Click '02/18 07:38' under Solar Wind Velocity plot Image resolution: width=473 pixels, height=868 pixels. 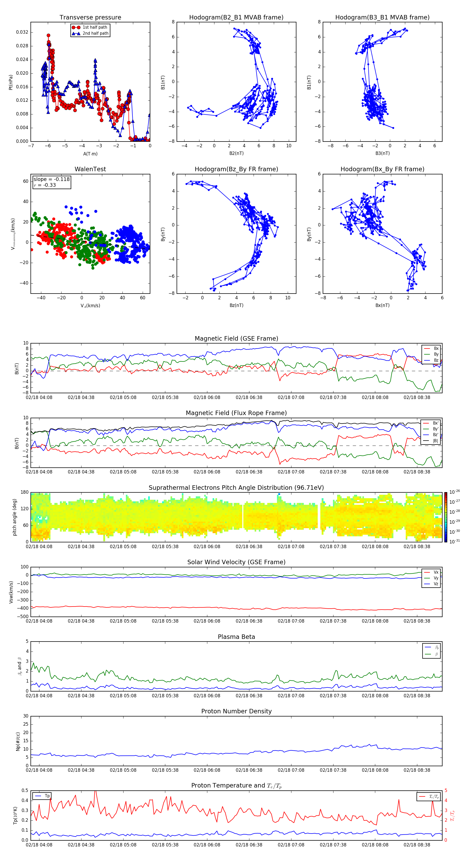click(333, 621)
